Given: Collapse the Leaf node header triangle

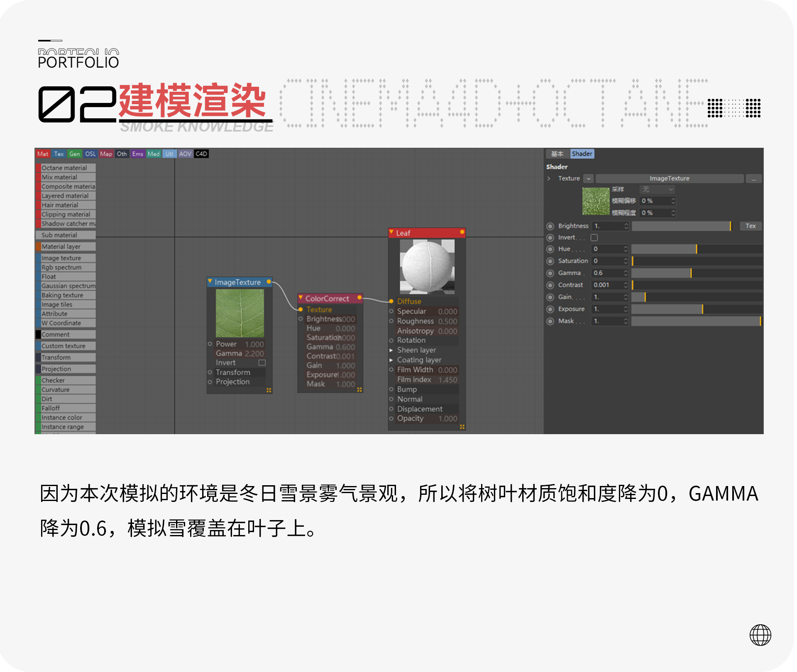Looking at the screenshot, I should click(x=391, y=232).
